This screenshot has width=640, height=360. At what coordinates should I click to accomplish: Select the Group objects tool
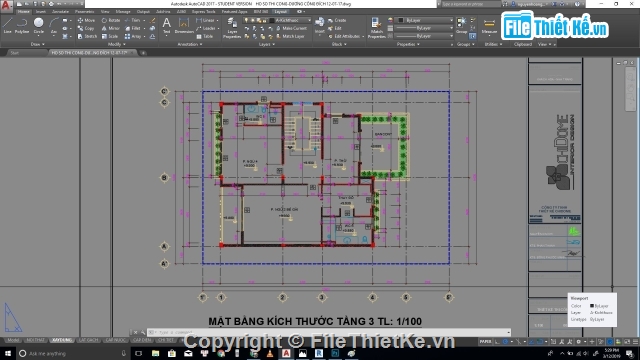462,25
